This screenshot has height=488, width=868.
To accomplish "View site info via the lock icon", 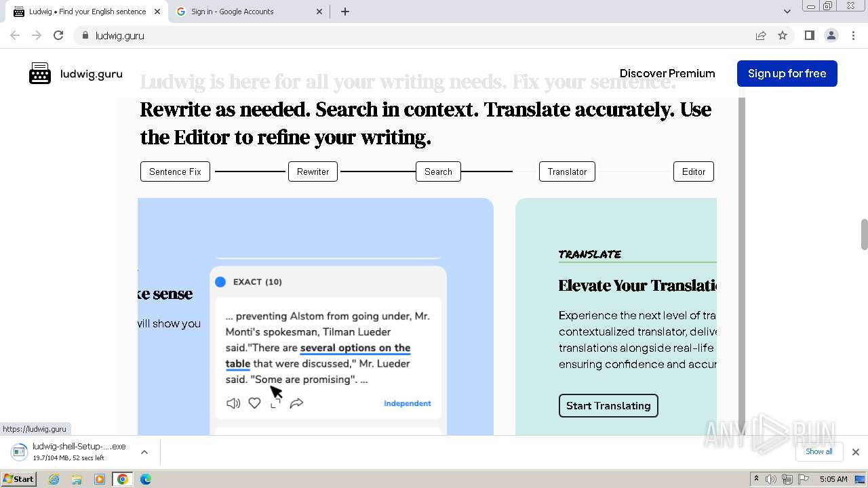I will pos(85,35).
